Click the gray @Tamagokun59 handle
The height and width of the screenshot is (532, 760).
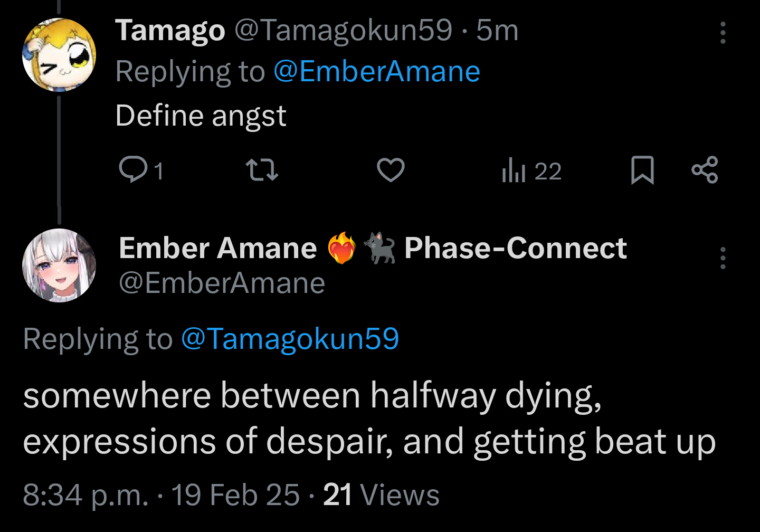point(343,31)
